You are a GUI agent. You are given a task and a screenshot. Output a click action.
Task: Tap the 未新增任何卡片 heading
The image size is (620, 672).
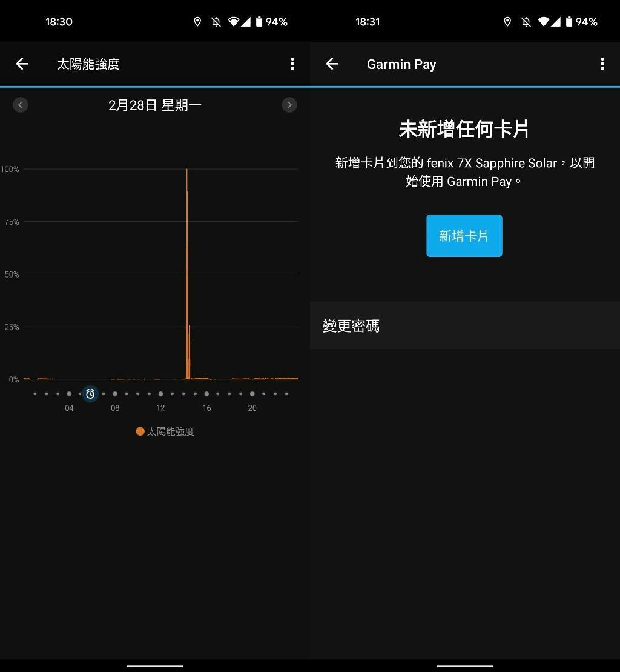click(x=464, y=129)
